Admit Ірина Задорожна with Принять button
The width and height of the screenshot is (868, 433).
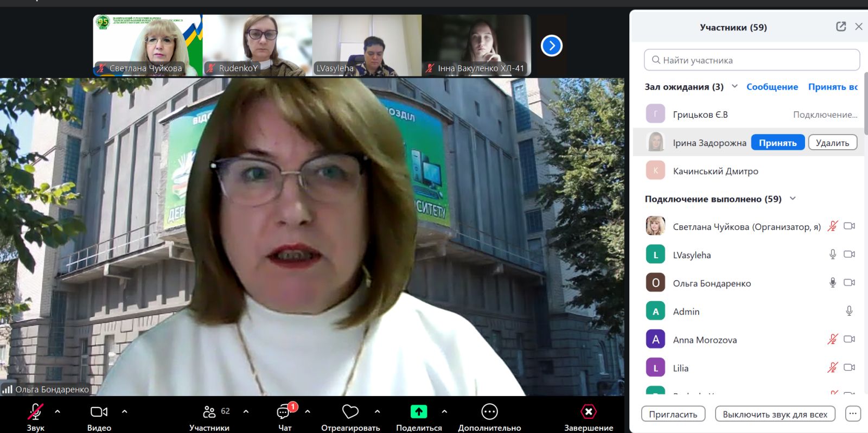(x=777, y=143)
